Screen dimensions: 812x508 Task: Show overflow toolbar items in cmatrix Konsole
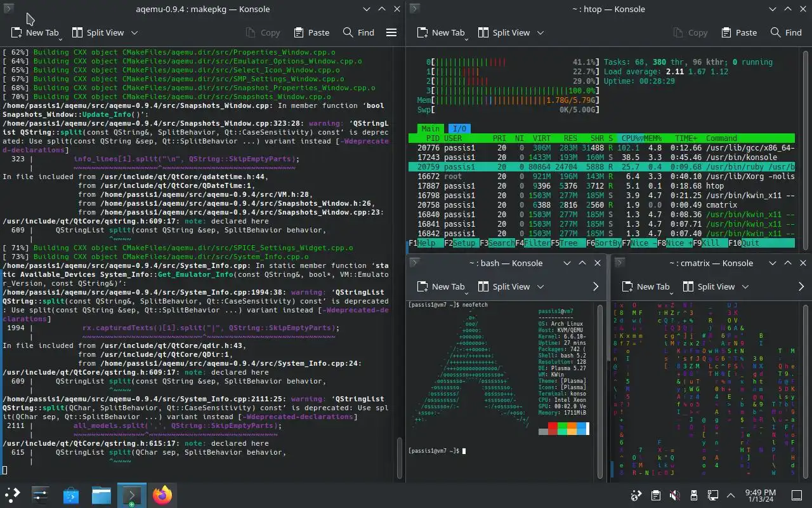click(x=801, y=286)
